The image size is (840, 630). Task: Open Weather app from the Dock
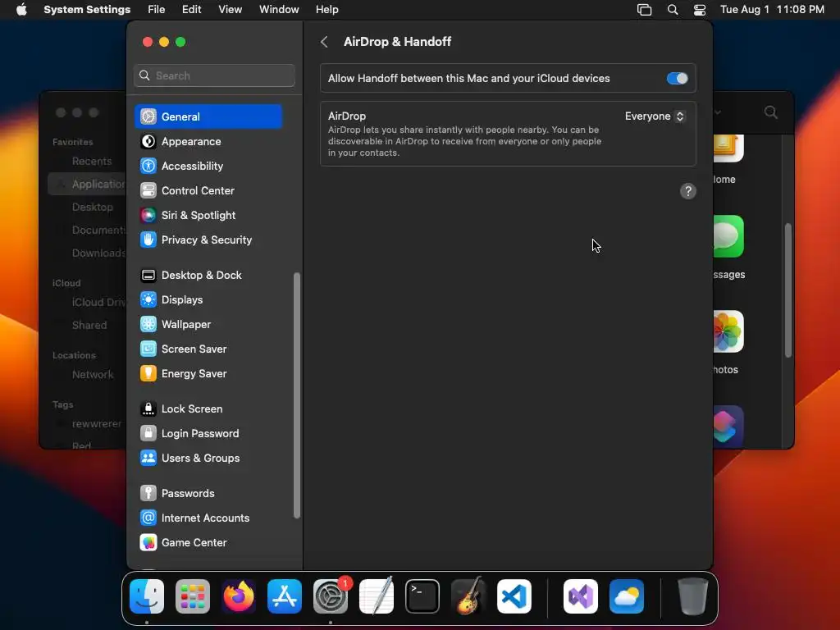[627, 596]
